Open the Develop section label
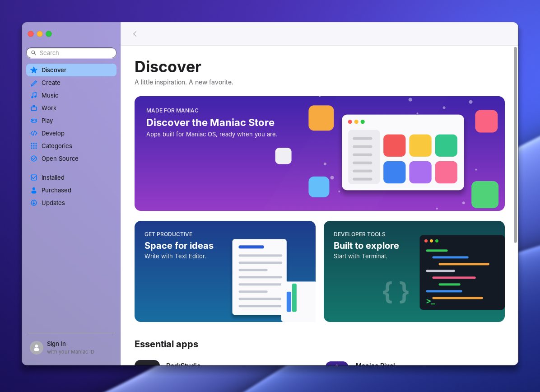Image resolution: width=540 pixels, height=392 pixels. point(53,133)
